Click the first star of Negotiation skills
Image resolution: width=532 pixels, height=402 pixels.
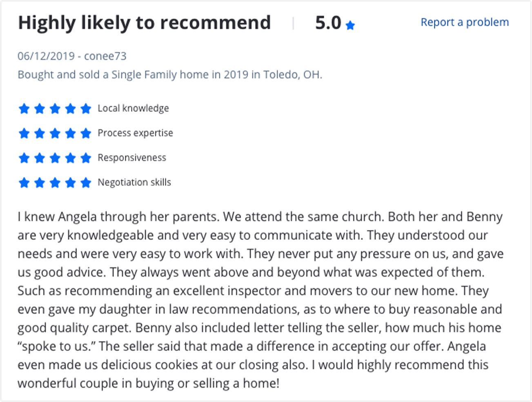tap(24, 182)
